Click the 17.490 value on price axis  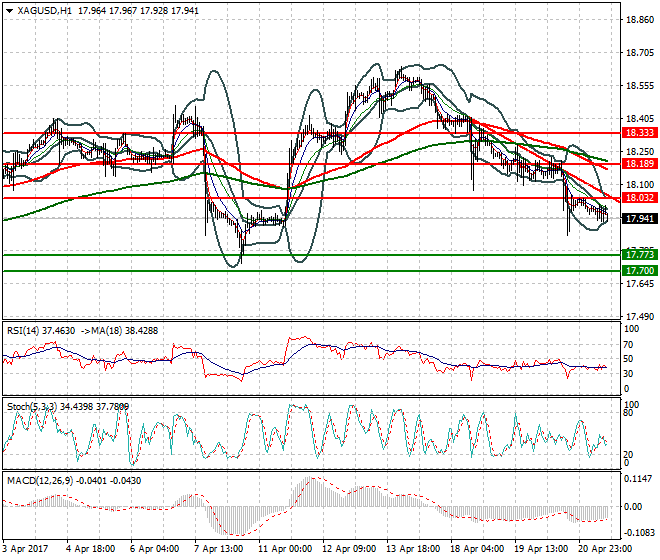(x=639, y=317)
